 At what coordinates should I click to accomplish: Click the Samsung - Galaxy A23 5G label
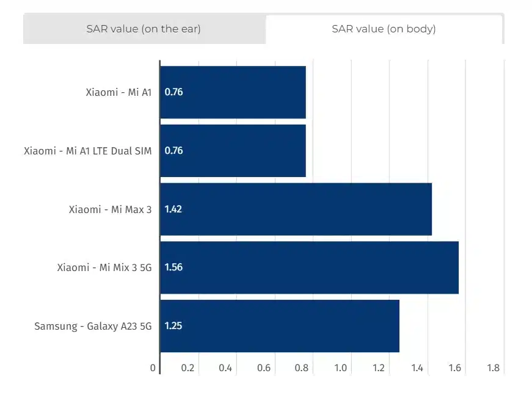point(93,325)
